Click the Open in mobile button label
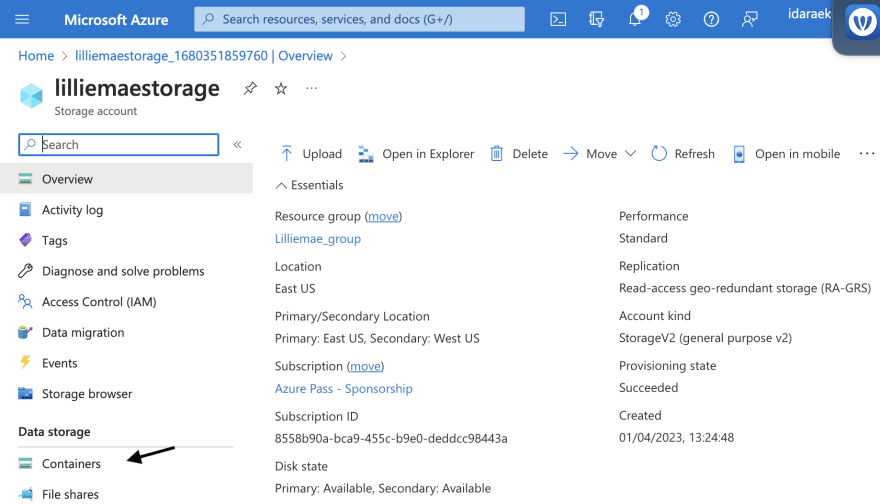Viewport: 880px width, 504px height. pos(798,154)
